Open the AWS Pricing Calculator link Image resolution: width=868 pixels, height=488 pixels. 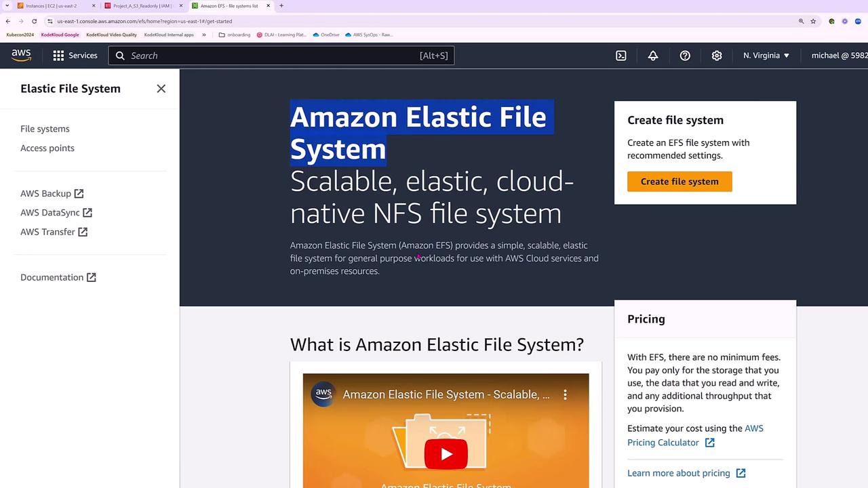point(695,435)
